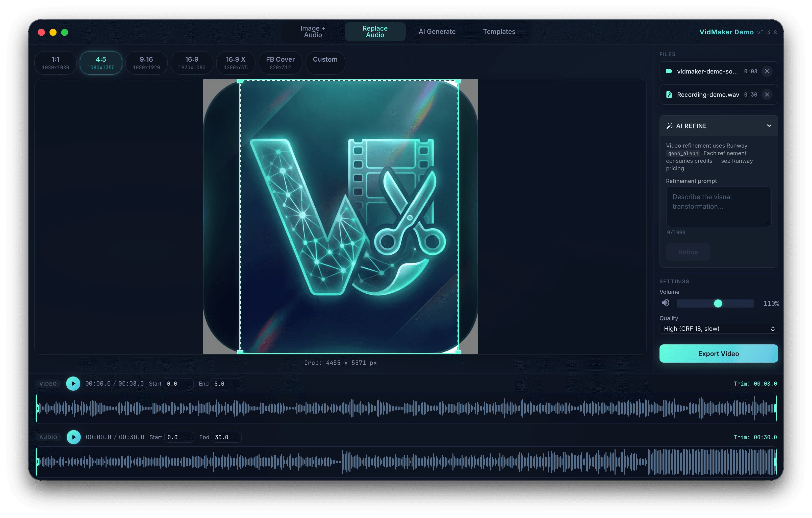This screenshot has height=518, width=812.
Task: Select the 4:5 1080x1350 aspect ratio
Action: click(101, 63)
